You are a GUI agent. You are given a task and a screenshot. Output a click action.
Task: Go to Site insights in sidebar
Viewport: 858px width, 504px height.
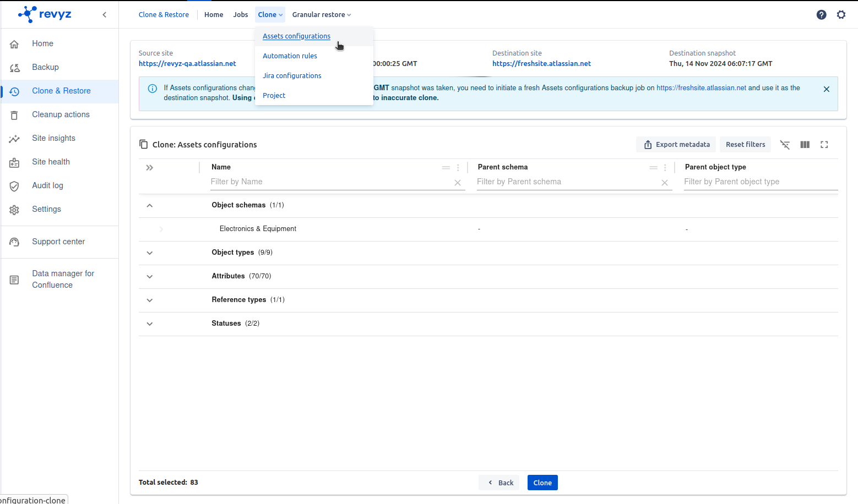coord(53,138)
